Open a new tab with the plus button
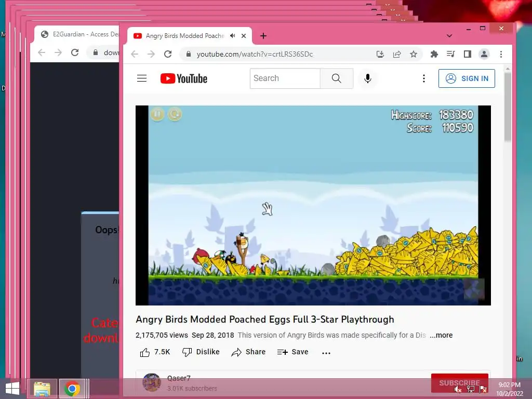This screenshot has height=399, width=532. 263,36
